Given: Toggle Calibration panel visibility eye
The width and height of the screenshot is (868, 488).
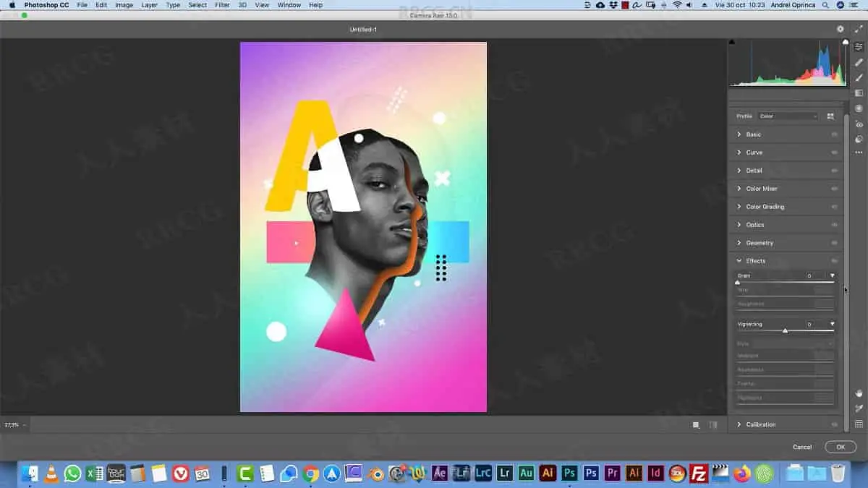Looking at the screenshot, I should click(834, 424).
